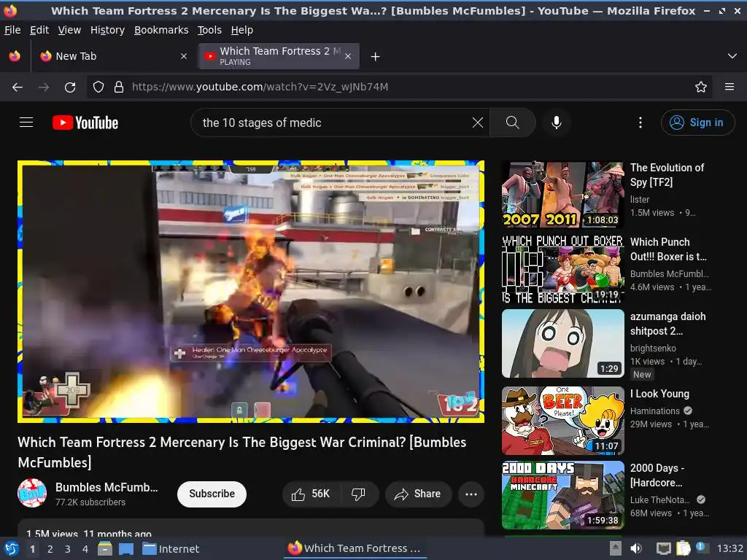Open the clipboard tray icon
747x560 pixels.
[683, 548]
